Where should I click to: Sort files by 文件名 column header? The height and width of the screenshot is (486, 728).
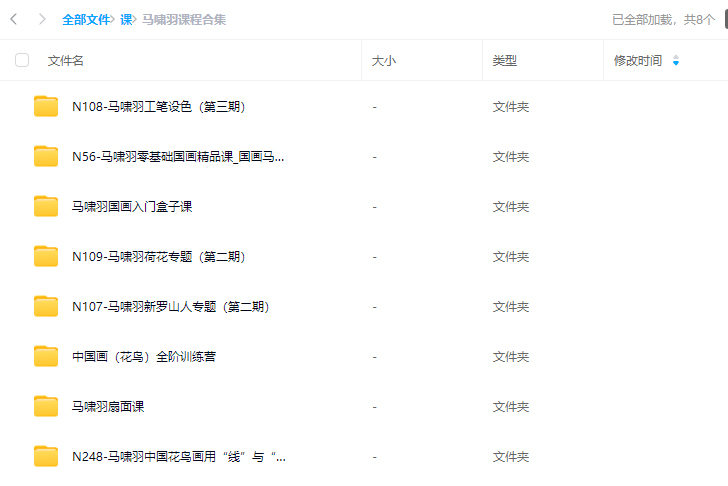click(x=66, y=61)
